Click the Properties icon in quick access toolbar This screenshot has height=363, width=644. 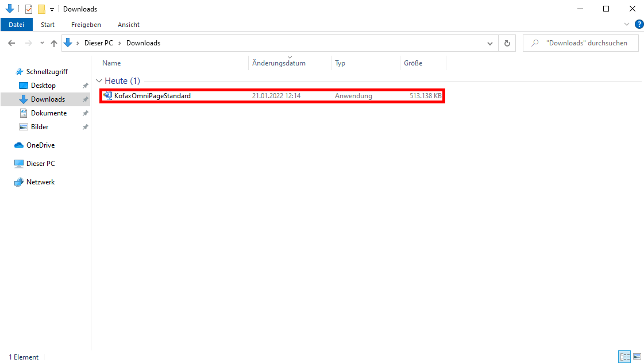pyautogui.click(x=29, y=9)
